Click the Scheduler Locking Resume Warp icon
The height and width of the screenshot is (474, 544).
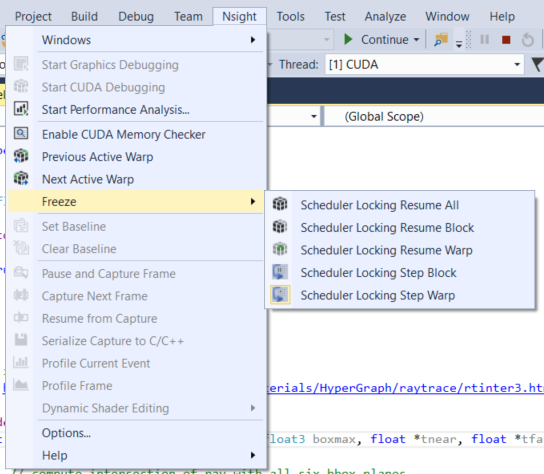280,249
